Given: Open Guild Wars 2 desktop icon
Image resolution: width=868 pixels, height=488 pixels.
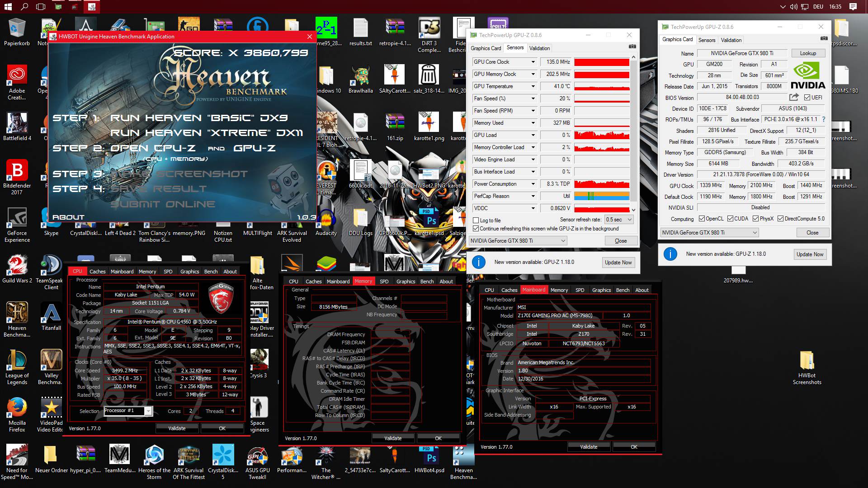Looking at the screenshot, I should (17, 269).
